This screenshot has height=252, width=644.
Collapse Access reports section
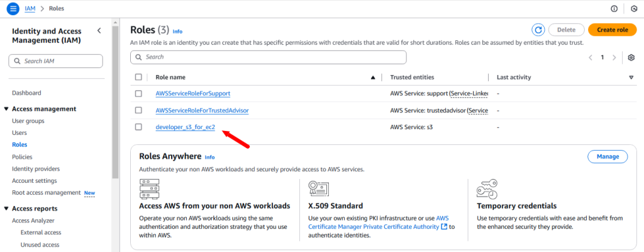[6, 209]
